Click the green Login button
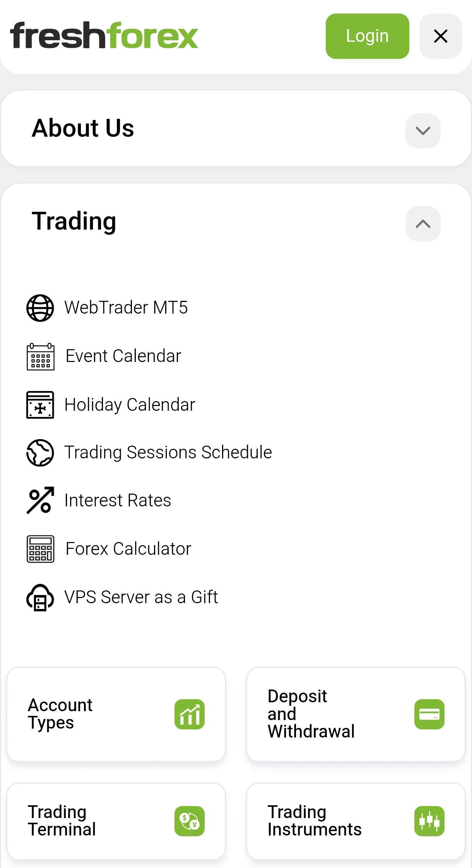 [368, 36]
